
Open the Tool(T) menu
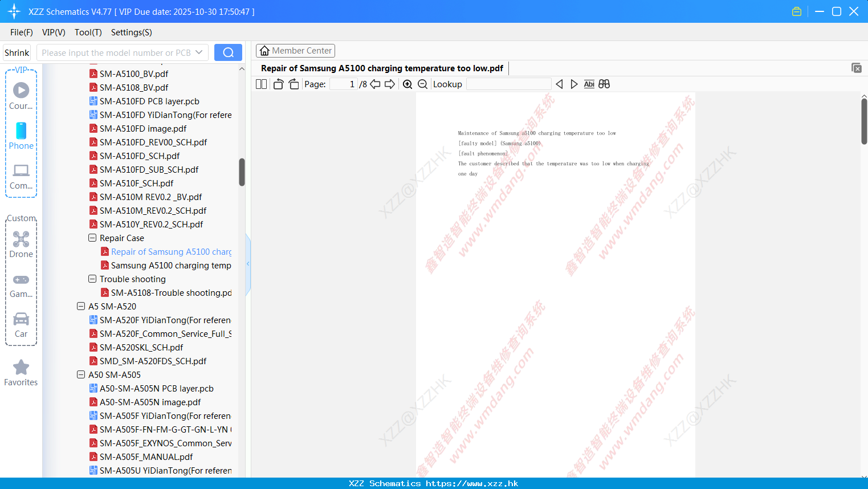click(88, 32)
